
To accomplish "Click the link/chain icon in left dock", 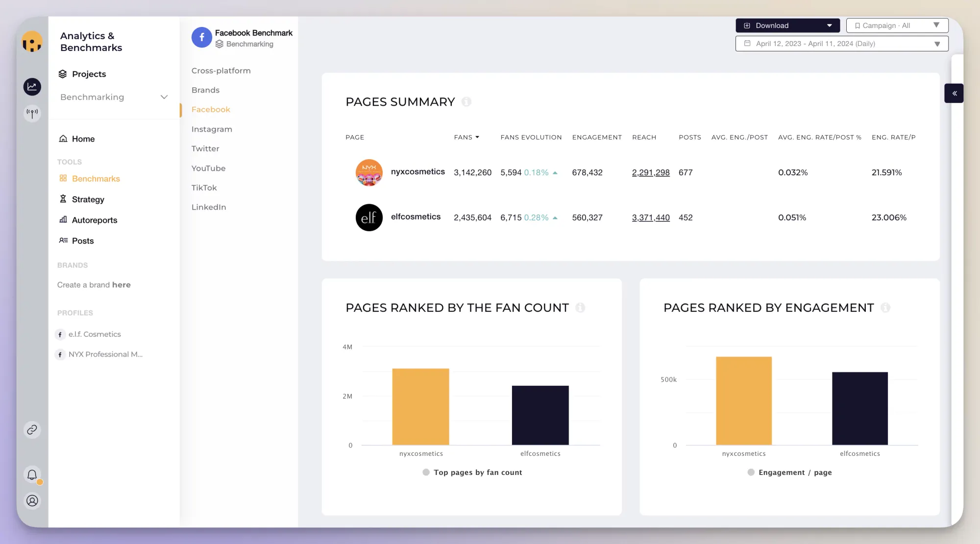I will pos(31,429).
